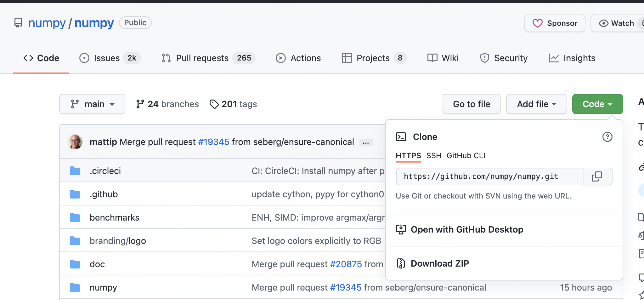
Task: Open the Issues tab
Action: pos(110,58)
